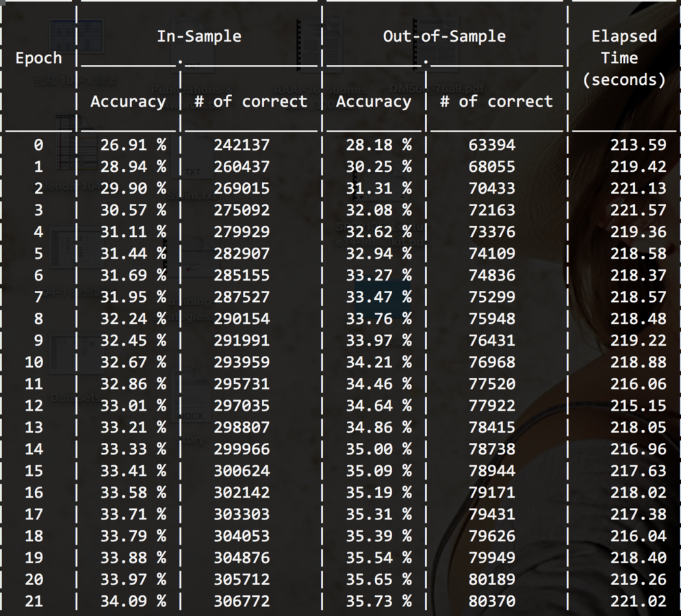681x616 pixels.
Task: Click out-of-sample correct count 79949
Action: 492,558
